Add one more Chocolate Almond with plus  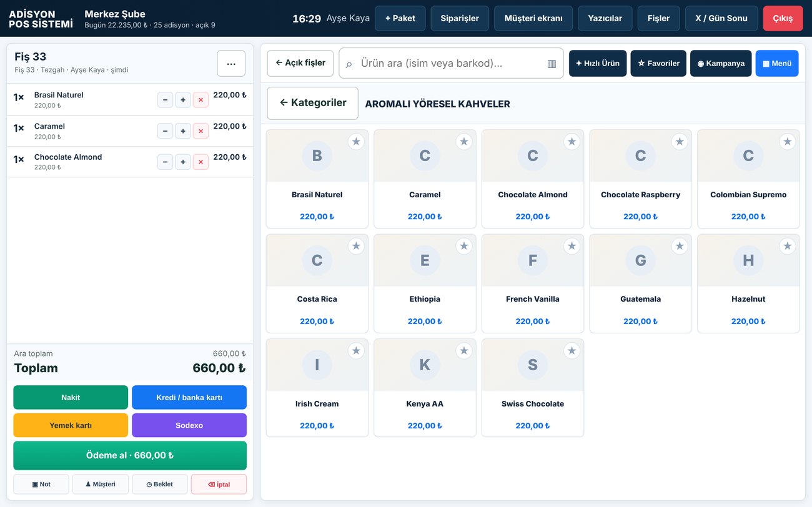[183, 162]
